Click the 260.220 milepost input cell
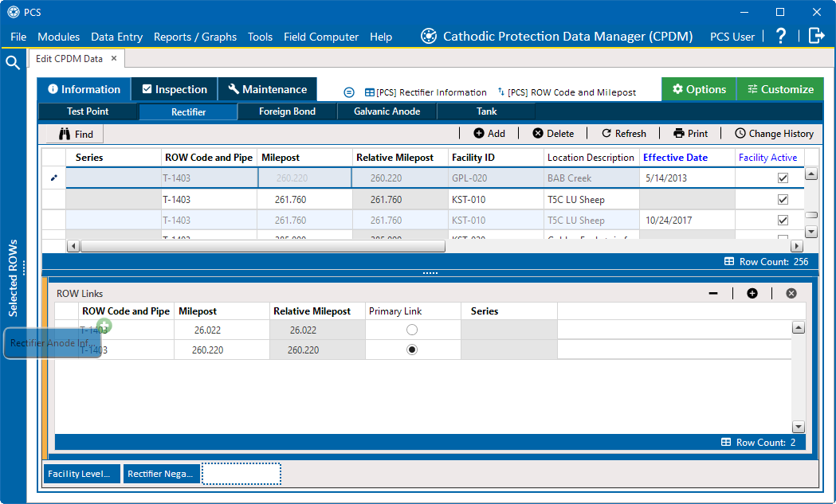 tap(304, 178)
